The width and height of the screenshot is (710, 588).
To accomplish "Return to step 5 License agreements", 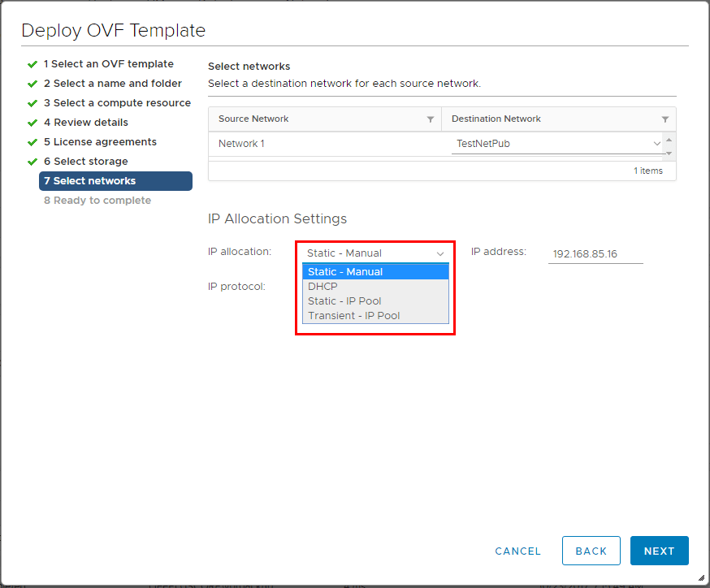I will (100, 142).
